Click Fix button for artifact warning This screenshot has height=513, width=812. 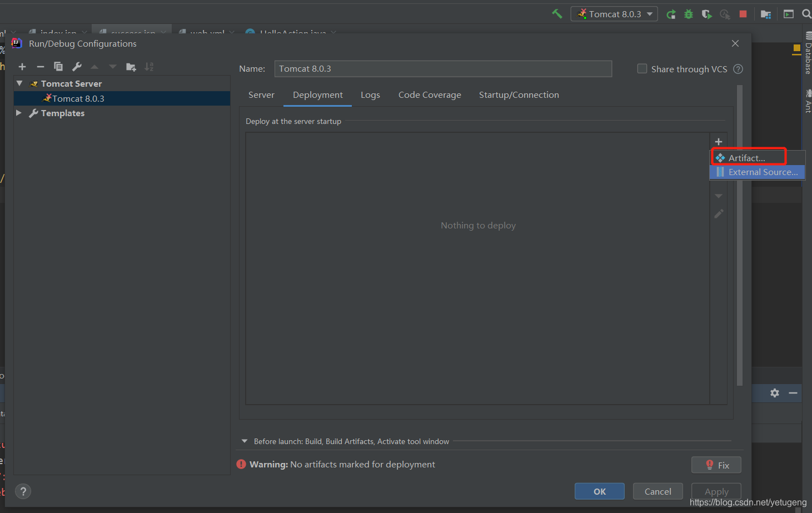tap(716, 465)
